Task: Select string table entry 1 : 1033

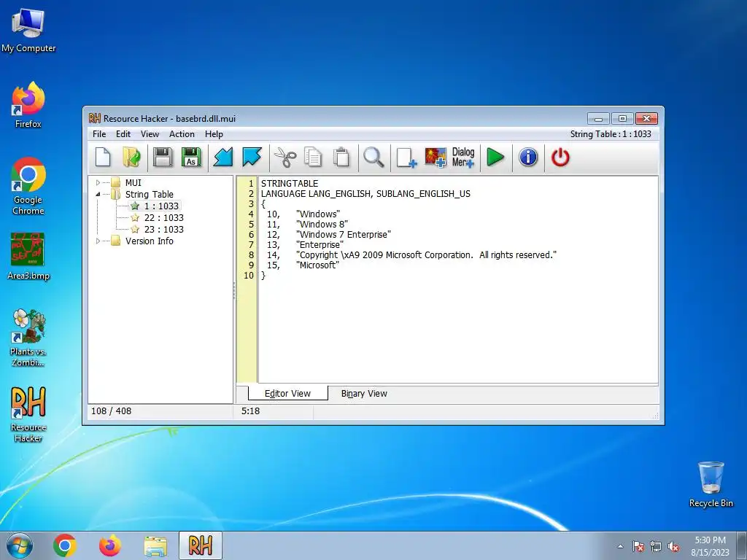Action: [x=161, y=206]
